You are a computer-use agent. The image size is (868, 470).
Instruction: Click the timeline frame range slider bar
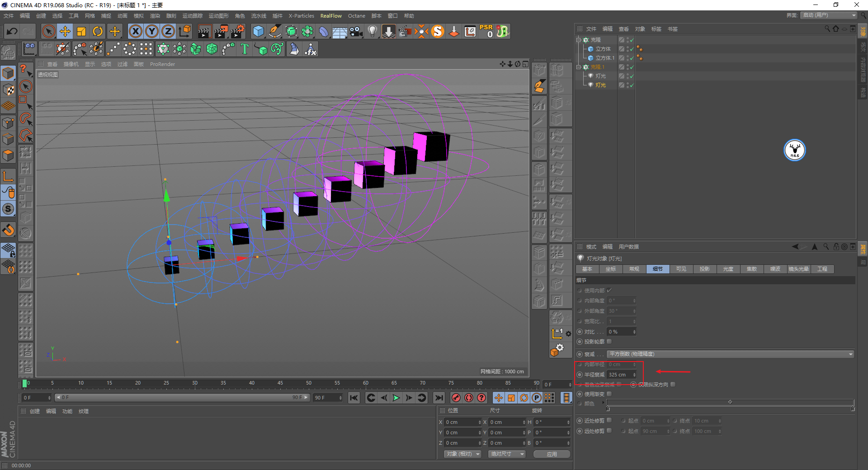point(182,398)
